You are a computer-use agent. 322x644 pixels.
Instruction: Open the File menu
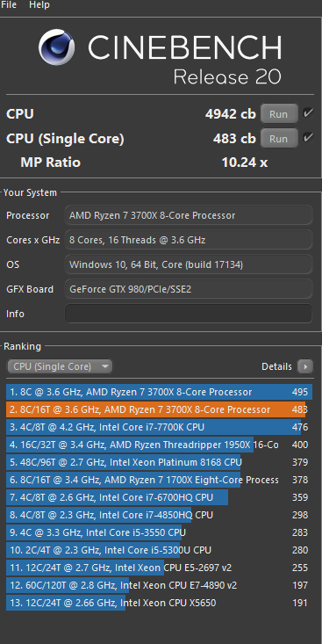coord(9,5)
